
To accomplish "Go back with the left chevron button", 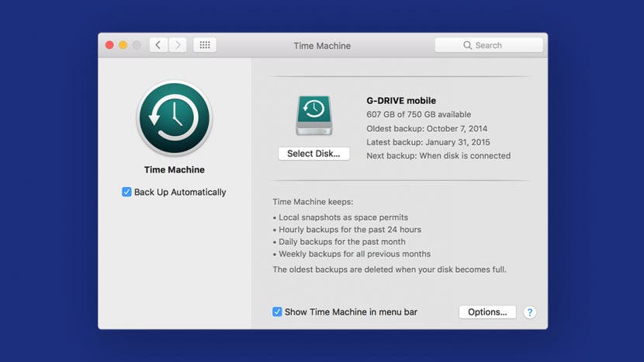I will (158, 45).
